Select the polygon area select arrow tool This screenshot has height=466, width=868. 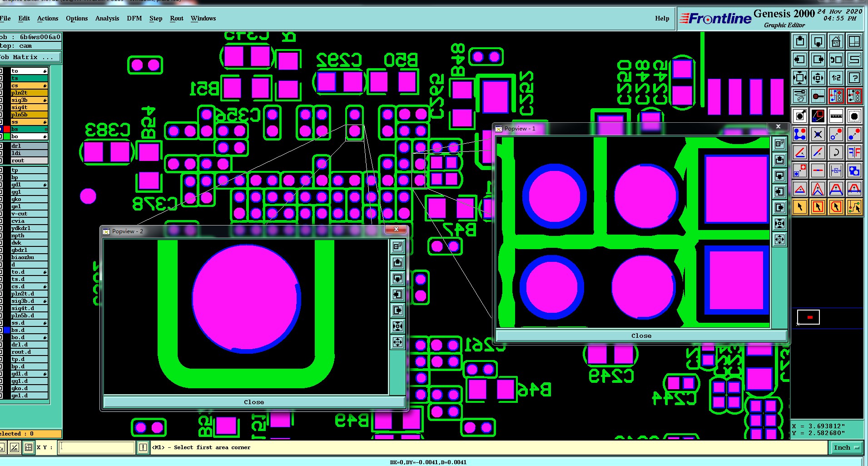(x=836, y=207)
